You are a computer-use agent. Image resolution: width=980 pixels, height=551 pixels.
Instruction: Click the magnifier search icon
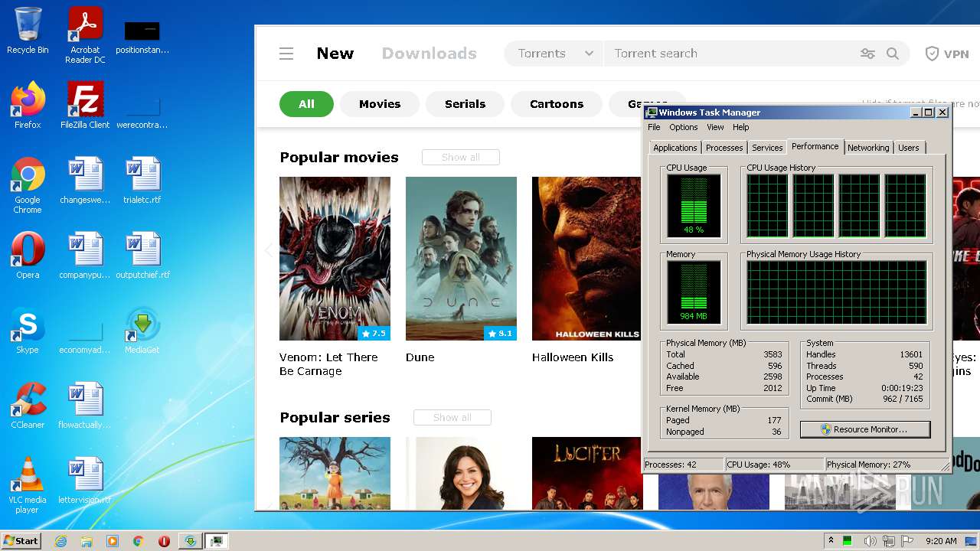893,54
